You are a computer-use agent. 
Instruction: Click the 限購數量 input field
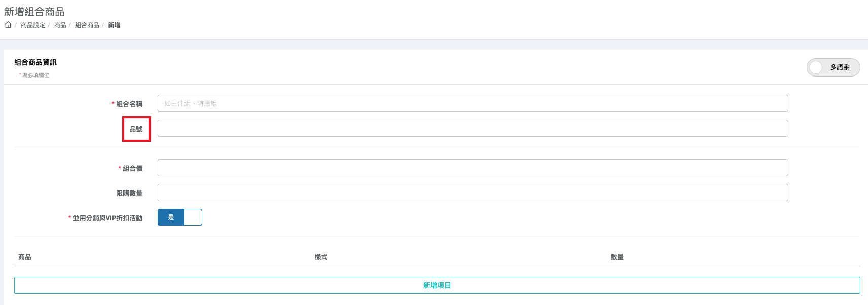point(472,193)
